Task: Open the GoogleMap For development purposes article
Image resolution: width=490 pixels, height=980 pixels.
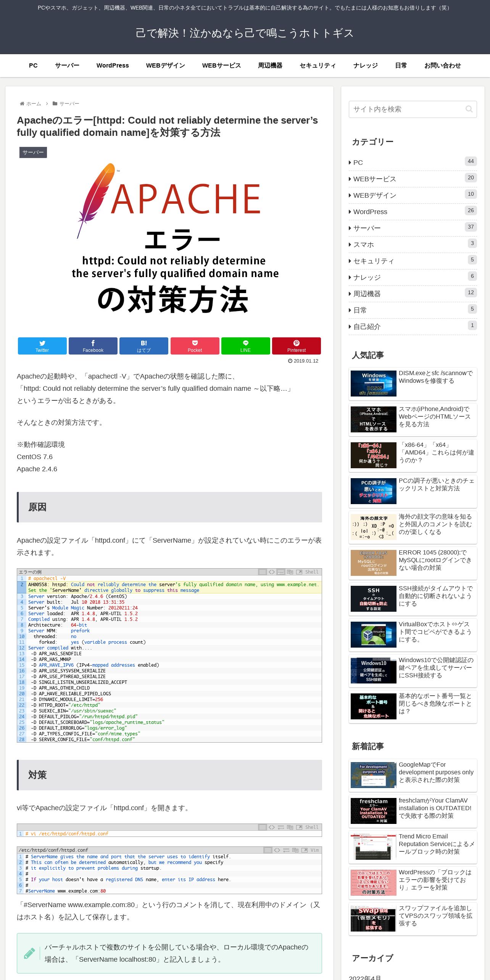Action: [x=413, y=775]
